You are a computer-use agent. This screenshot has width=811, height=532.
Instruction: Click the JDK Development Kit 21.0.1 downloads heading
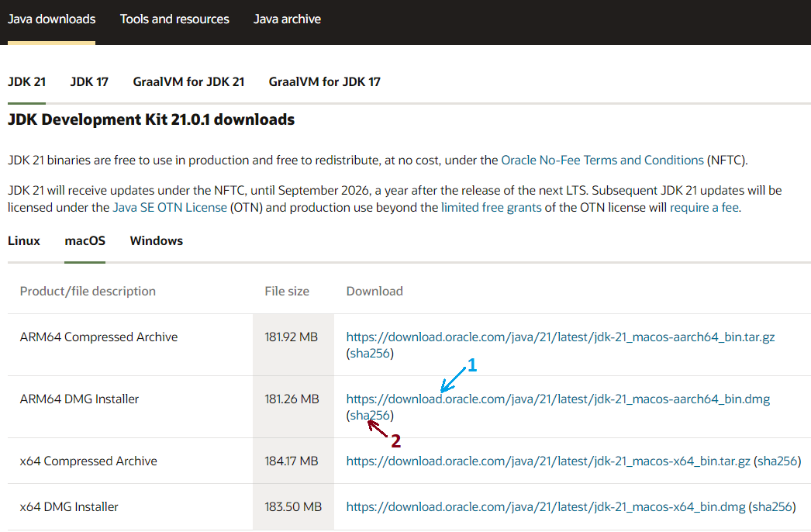click(151, 119)
